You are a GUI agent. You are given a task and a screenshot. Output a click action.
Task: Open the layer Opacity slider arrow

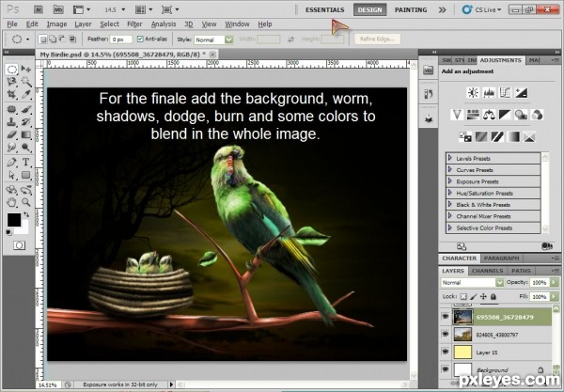coord(555,282)
